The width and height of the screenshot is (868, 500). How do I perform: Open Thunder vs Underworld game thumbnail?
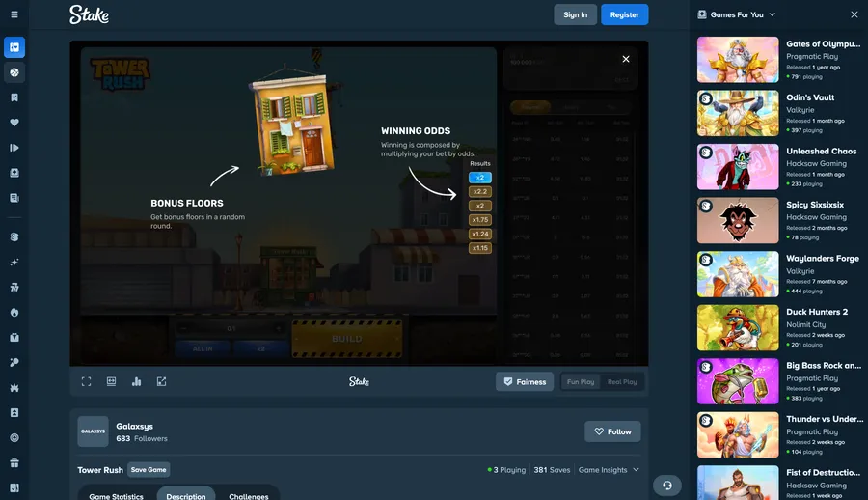738,434
